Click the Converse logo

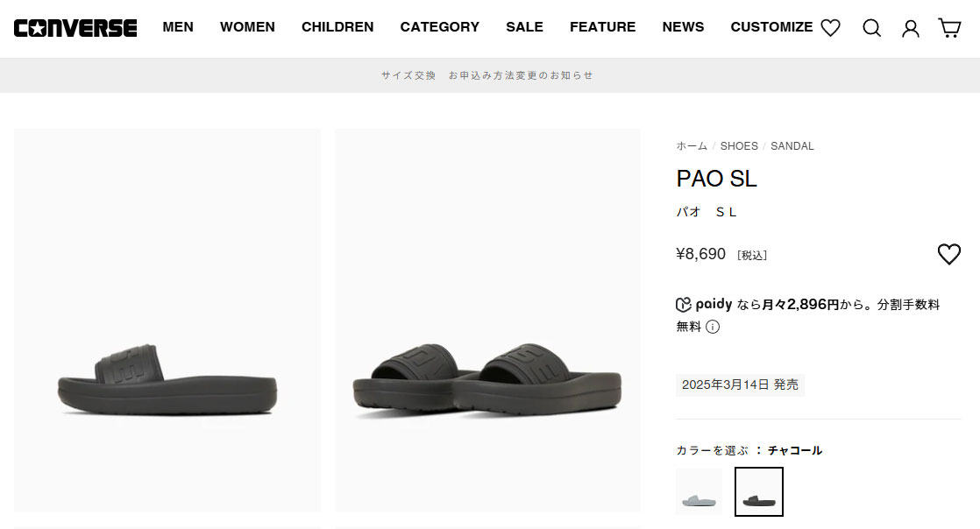coord(75,27)
